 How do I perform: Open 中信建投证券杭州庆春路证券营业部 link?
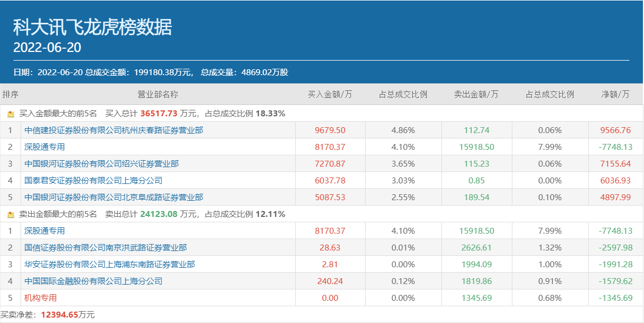tap(114, 130)
